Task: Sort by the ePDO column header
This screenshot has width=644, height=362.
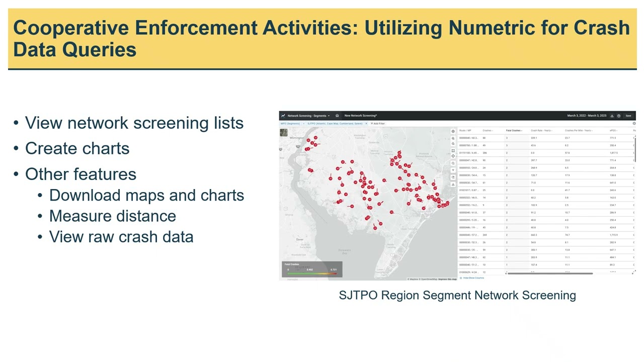Action: point(613,131)
